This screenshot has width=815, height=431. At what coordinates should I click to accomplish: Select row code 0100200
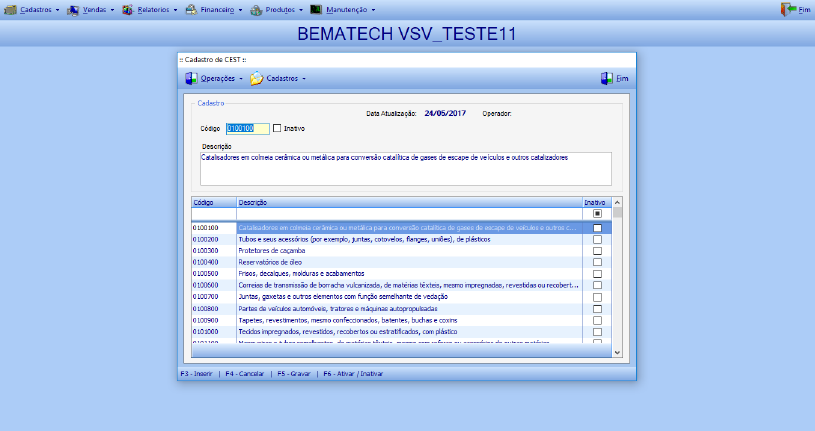[x=206, y=240]
